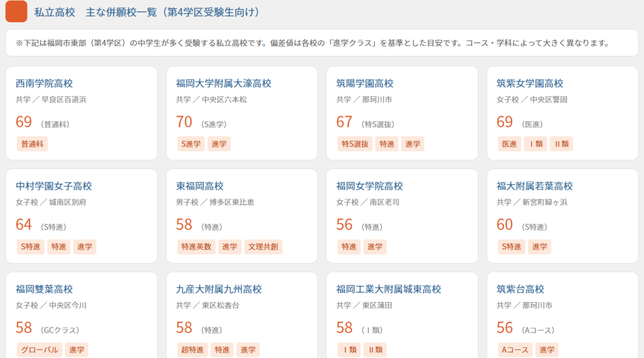Image resolution: width=644 pixels, height=358 pixels.
Task: Select the 特進 tag under 福岡女学院高校
Action: pos(349,247)
